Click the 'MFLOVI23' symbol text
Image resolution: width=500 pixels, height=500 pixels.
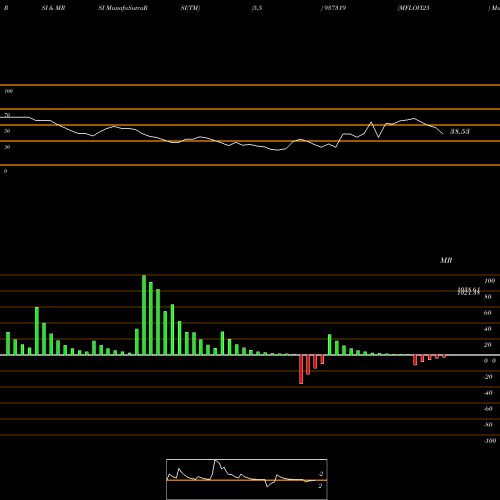click(x=414, y=8)
